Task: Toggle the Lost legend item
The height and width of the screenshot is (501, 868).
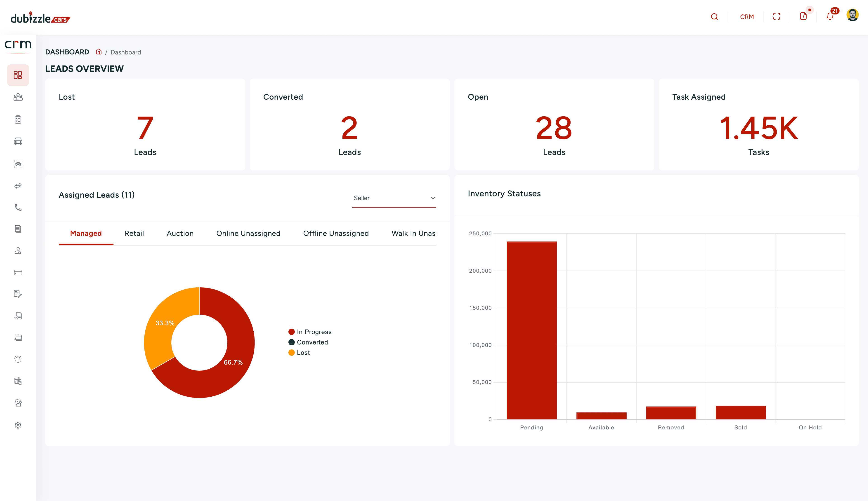Action: (299, 352)
